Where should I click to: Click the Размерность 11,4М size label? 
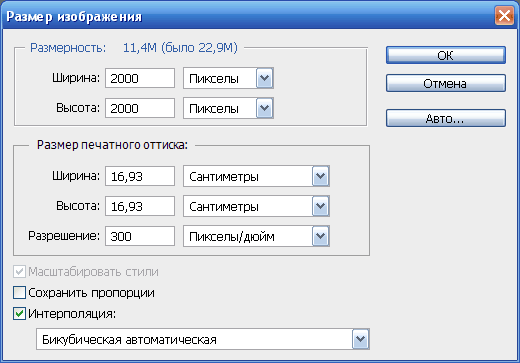click(x=134, y=48)
